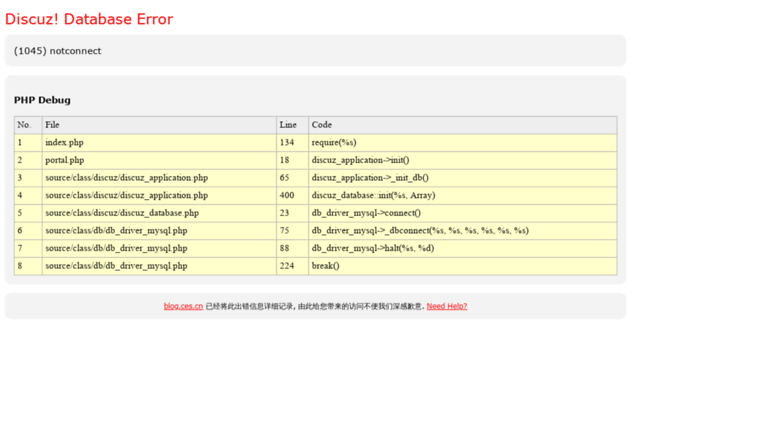Click the PHP Debug title
This screenshot has width=777, height=423.
(x=42, y=100)
